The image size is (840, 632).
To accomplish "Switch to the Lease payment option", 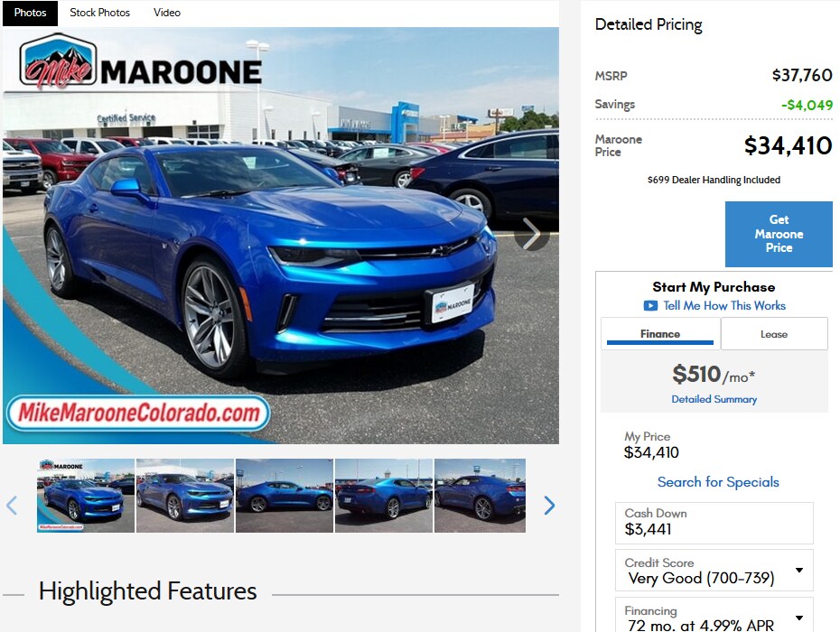I will [774, 334].
